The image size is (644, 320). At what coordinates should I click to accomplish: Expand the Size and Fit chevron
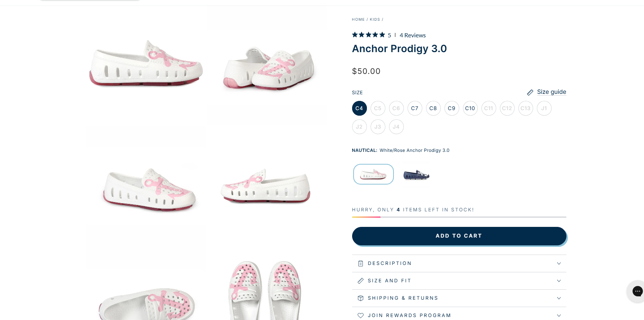(x=559, y=281)
